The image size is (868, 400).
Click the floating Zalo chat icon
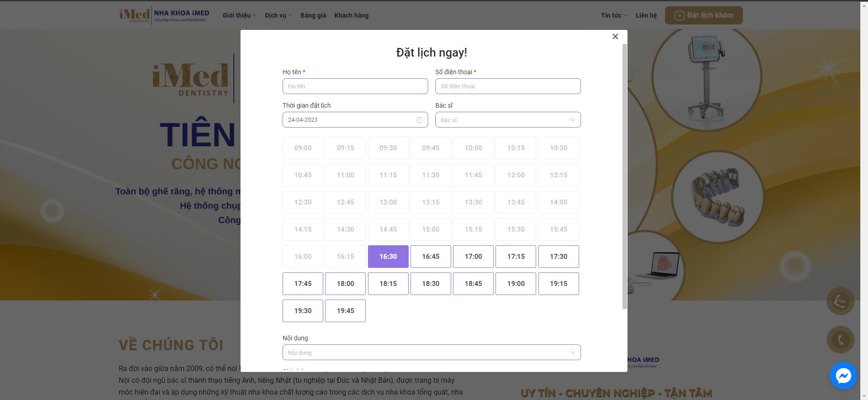pos(840,301)
